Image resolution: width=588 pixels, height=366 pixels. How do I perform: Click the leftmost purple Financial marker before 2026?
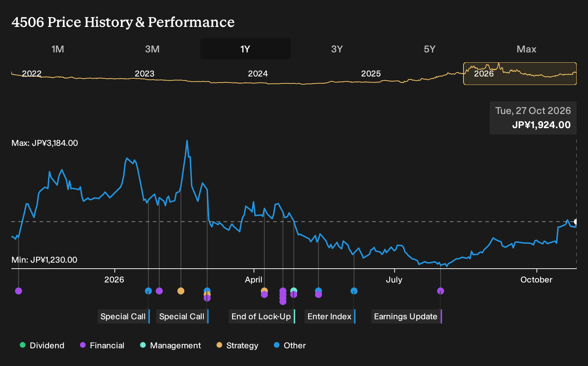tap(18, 291)
